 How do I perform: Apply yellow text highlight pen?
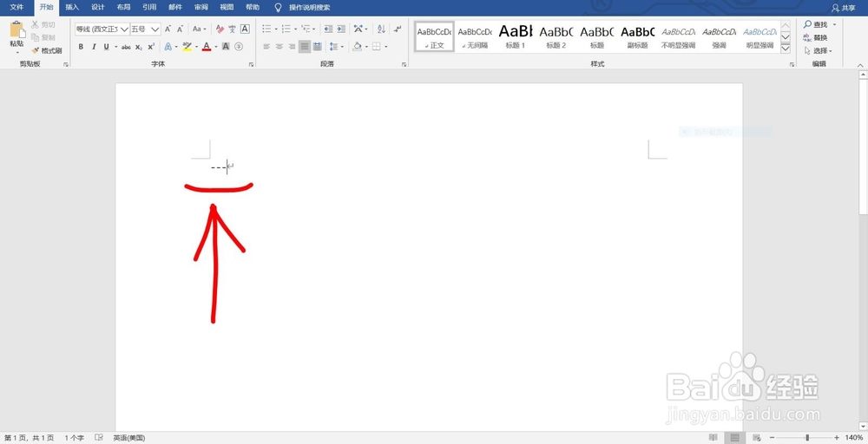[x=187, y=47]
